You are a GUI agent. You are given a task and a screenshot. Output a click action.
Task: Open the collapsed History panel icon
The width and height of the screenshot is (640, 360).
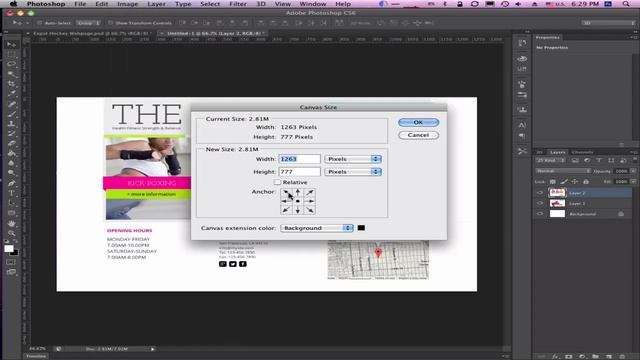coord(522,43)
